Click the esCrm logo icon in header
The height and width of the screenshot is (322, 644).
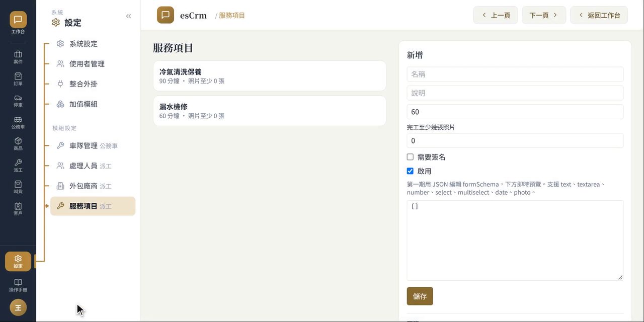pos(166,15)
